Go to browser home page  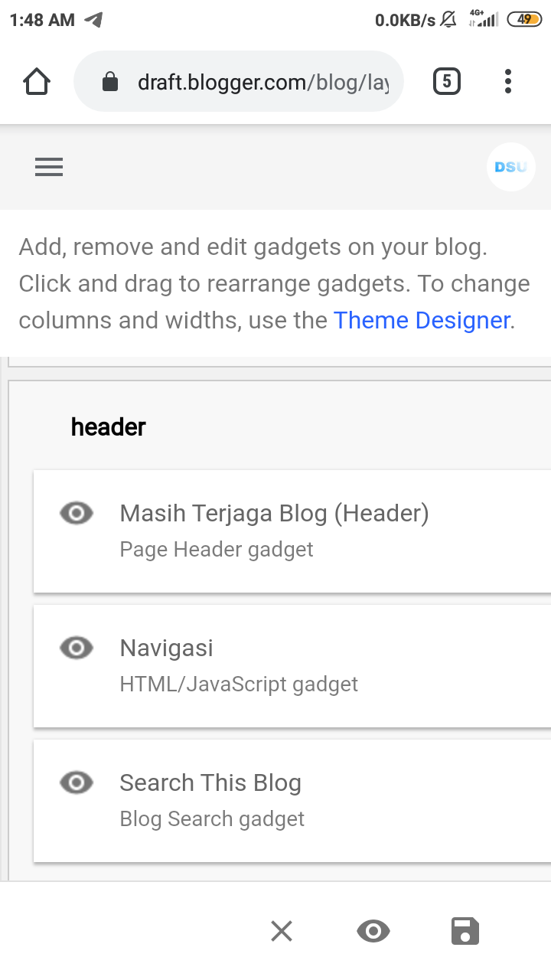click(37, 81)
